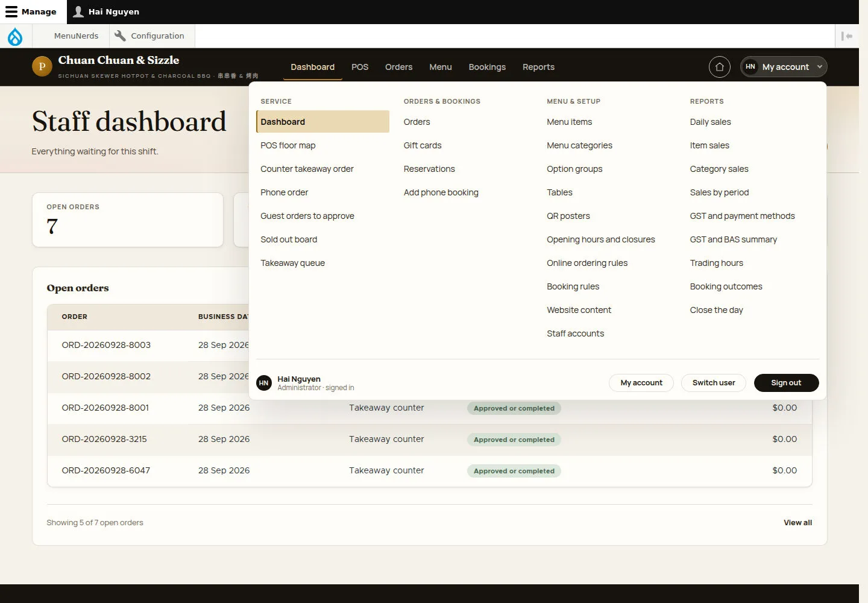
Task: Click the Switch user button
Action: [x=714, y=383]
